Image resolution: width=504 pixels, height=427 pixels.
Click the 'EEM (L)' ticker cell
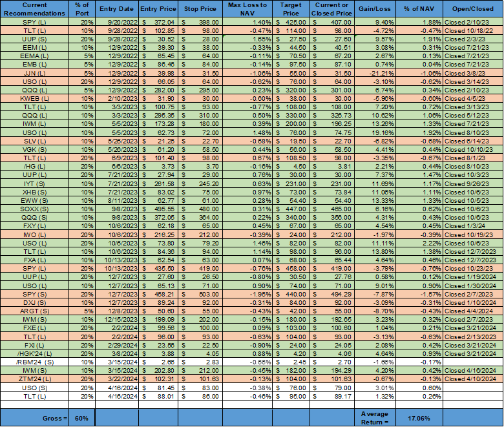coord(34,48)
